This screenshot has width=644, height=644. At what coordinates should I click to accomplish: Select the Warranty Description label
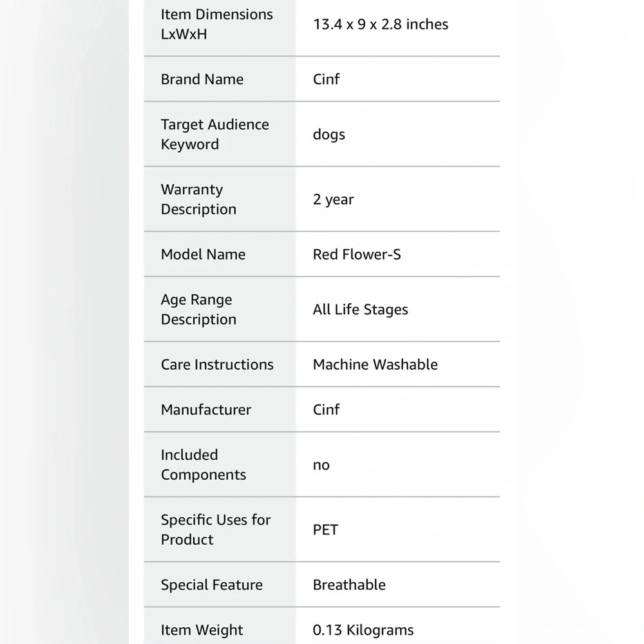pos(198,199)
